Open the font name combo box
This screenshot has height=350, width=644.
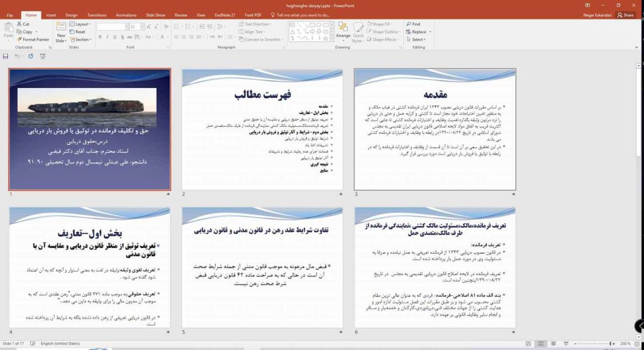pyautogui.click(x=112, y=26)
